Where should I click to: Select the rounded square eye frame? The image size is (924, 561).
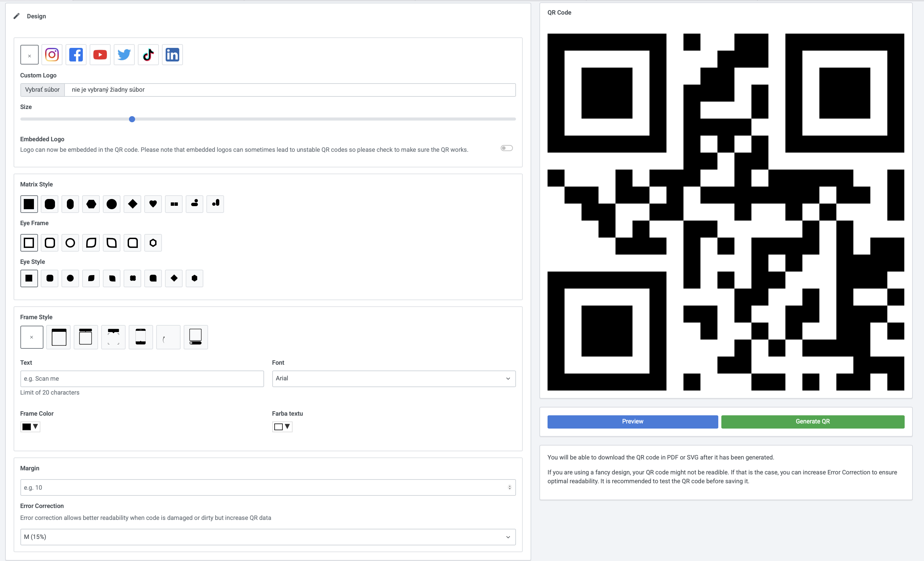point(50,243)
